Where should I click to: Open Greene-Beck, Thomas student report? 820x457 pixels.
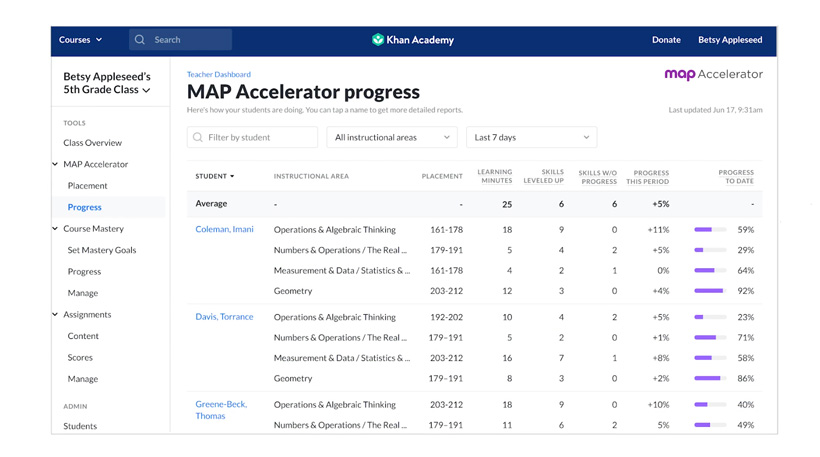[x=221, y=410]
